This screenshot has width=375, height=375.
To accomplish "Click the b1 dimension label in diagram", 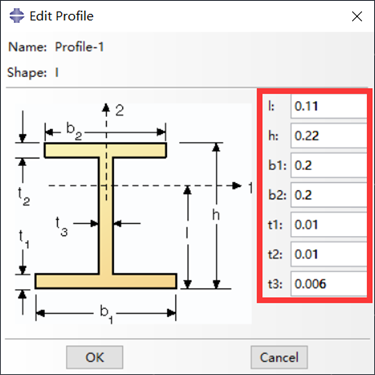I will tap(106, 314).
